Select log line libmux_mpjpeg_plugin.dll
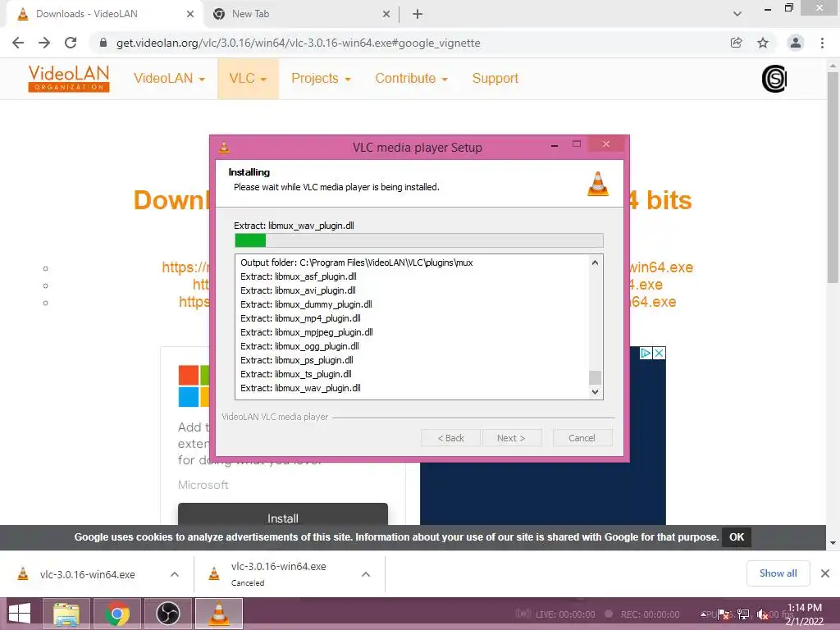The width and height of the screenshot is (840, 630). pos(307,332)
